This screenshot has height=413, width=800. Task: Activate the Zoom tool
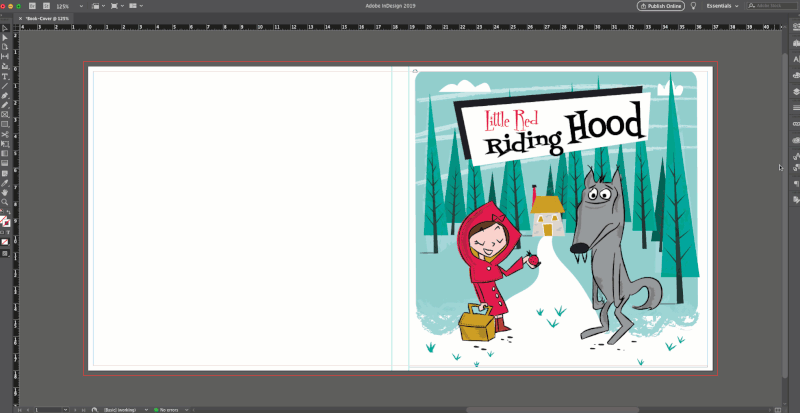click(5, 201)
